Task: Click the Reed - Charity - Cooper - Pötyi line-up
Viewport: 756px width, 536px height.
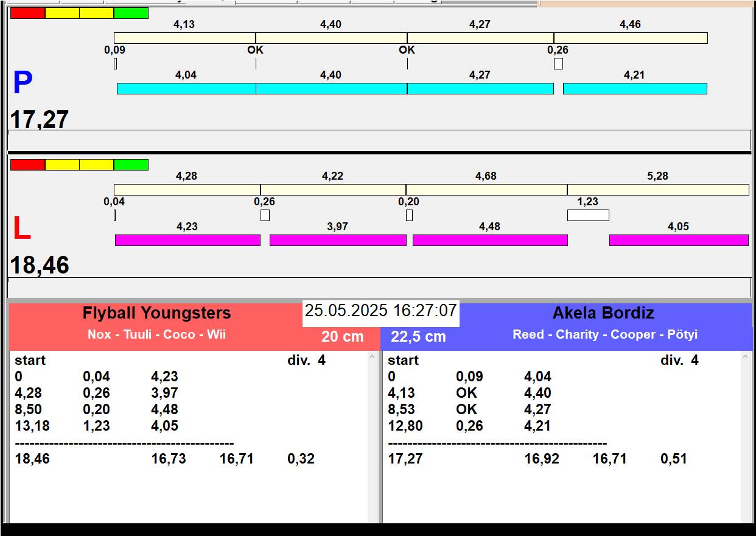Action: (605, 334)
